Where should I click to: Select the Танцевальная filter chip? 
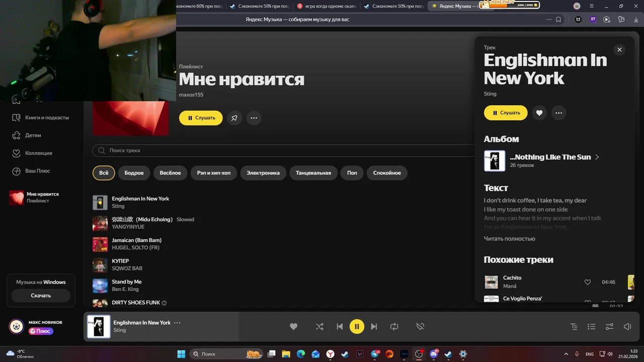(x=313, y=173)
